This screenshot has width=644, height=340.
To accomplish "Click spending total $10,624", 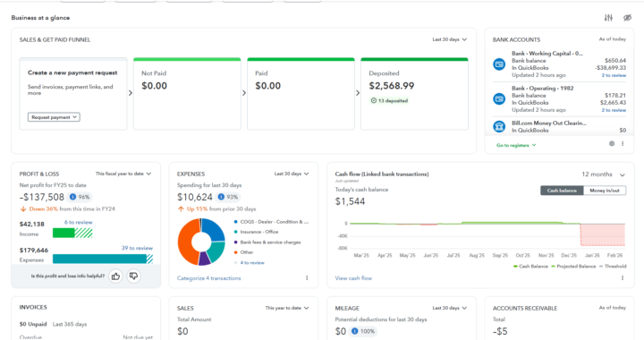I will [x=195, y=197].
